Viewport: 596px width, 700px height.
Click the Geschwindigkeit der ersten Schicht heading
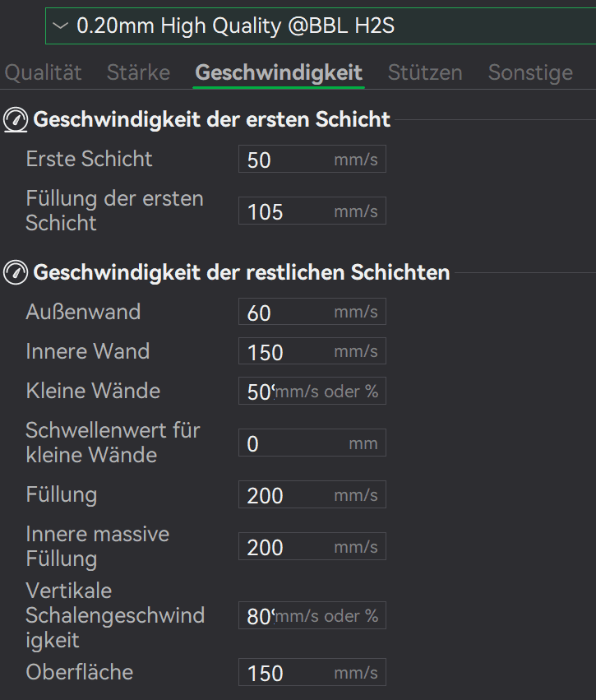[211, 120]
